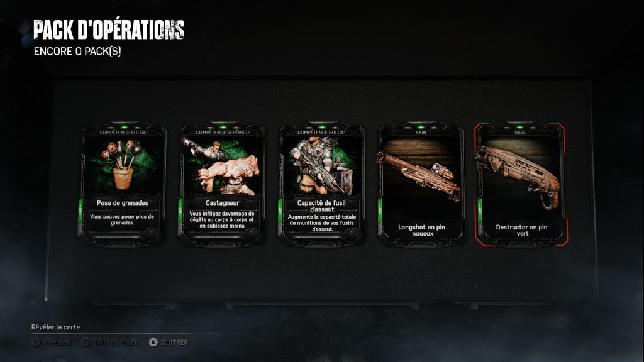Screen dimensions: 644x362
Task: Click the Y button Tout Révéler icon
Action: 86,343
